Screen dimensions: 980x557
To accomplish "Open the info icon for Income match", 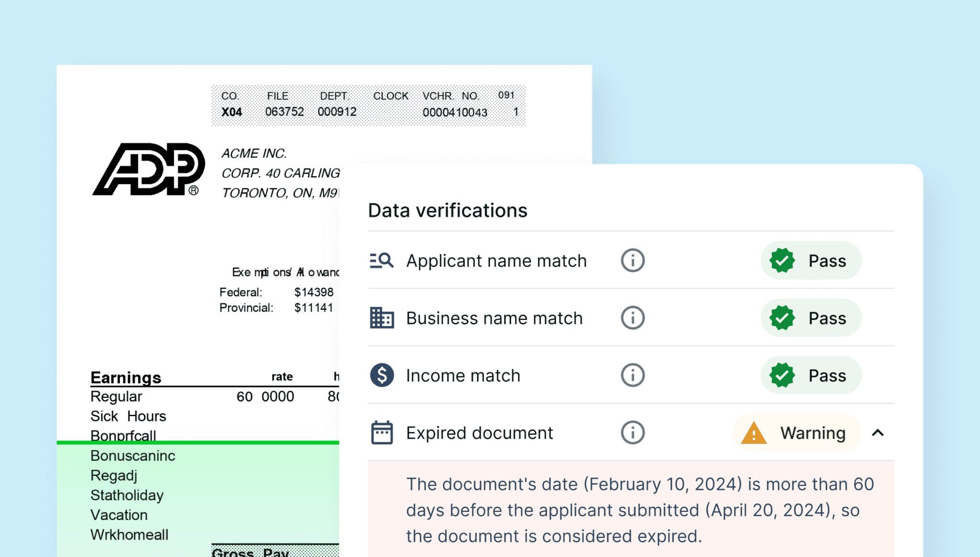I will 632,375.
